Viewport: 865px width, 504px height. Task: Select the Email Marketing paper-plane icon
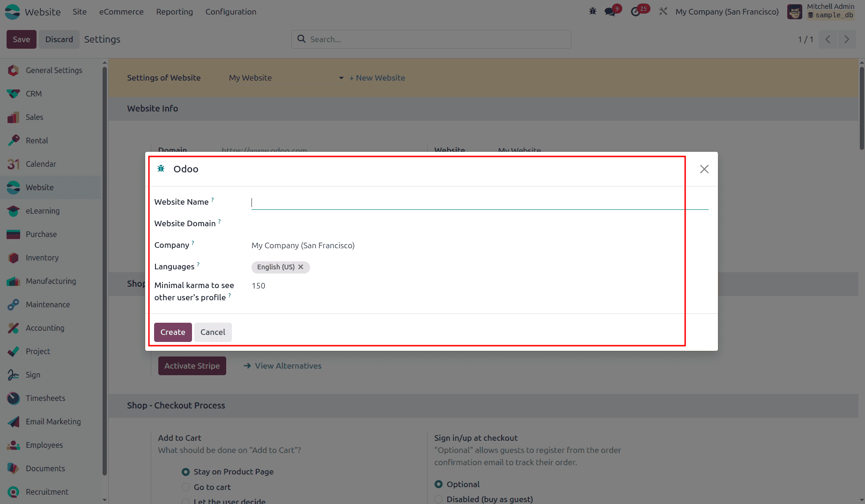tap(13, 422)
